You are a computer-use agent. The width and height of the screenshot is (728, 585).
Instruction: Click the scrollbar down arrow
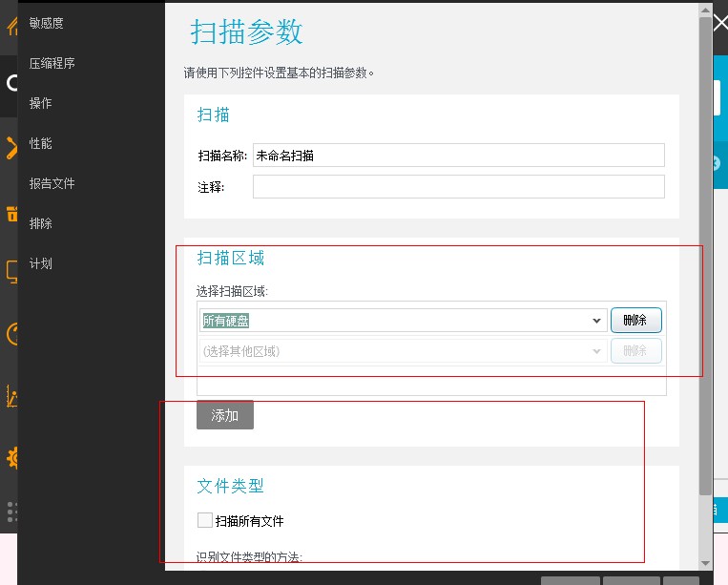(706, 563)
